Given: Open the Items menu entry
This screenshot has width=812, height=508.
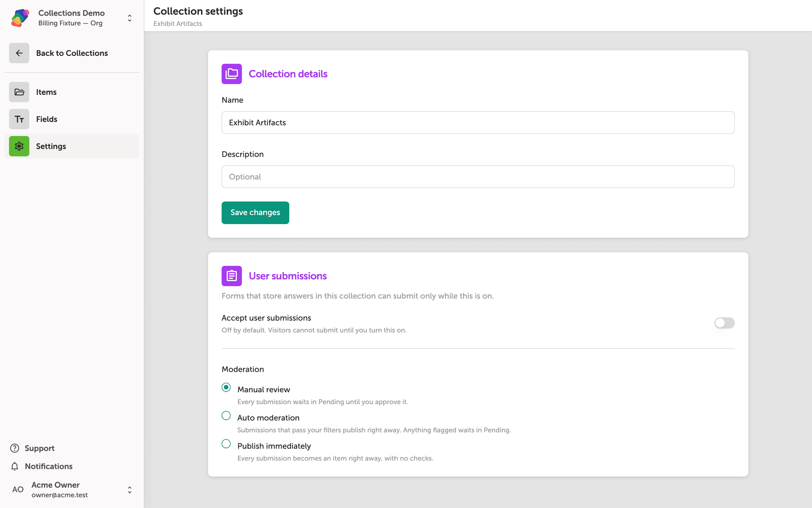Looking at the screenshot, I should pyautogui.click(x=72, y=92).
